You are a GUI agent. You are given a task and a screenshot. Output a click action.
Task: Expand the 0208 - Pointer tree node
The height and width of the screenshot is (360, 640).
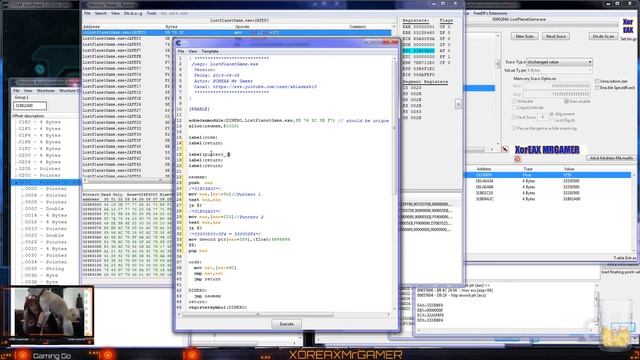pos(16,169)
